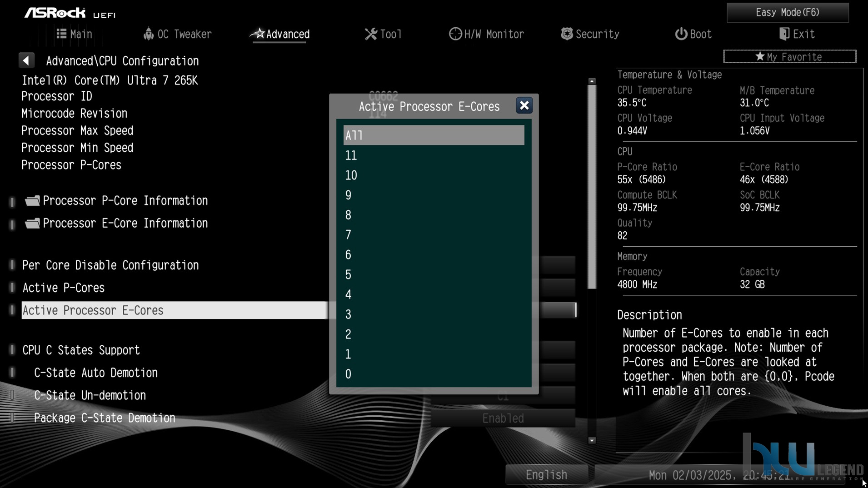Select 4 active E-Cores

(x=434, y=294)
